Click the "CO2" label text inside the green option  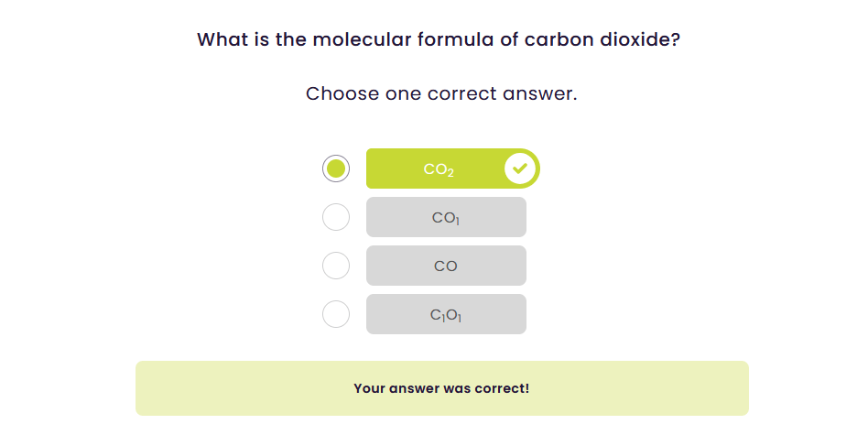439,169
